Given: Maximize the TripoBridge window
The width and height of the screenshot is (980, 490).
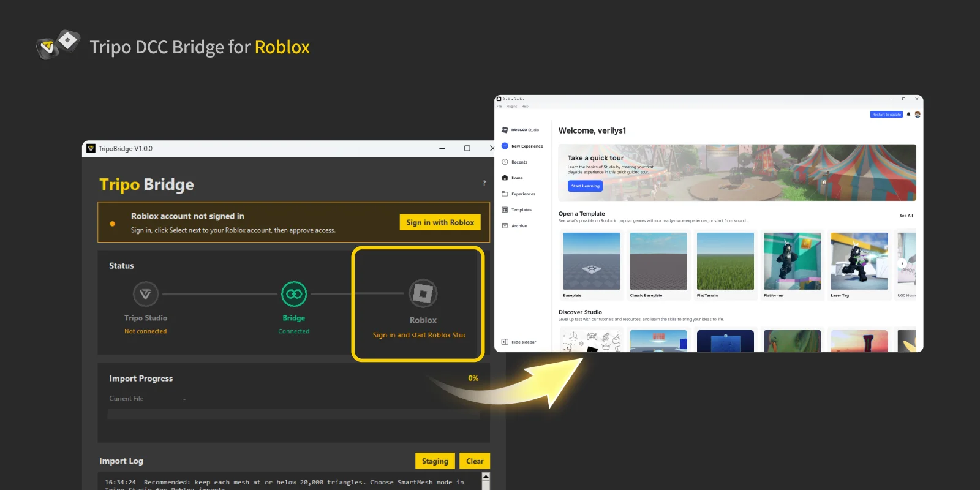Looking at the screenshot, I should coord(467,148).
